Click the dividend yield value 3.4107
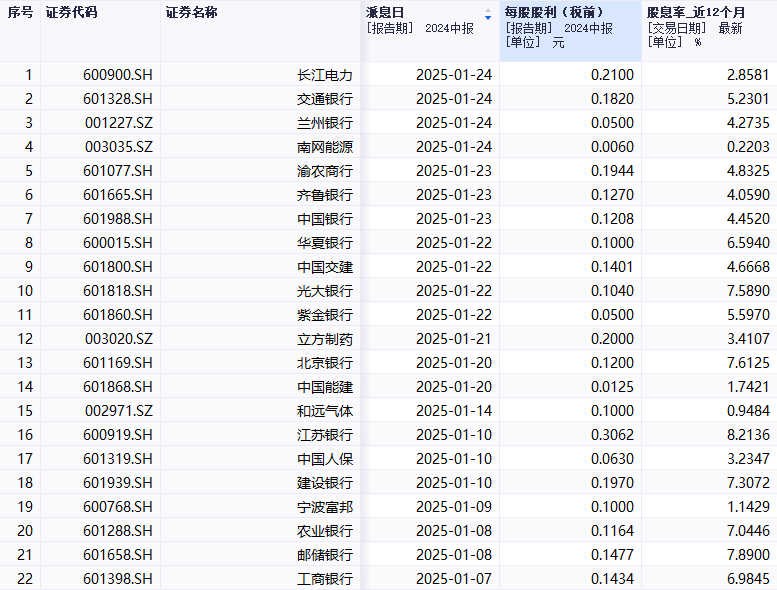The width and height of the screenshot is (777, 590). click(748, 339)
